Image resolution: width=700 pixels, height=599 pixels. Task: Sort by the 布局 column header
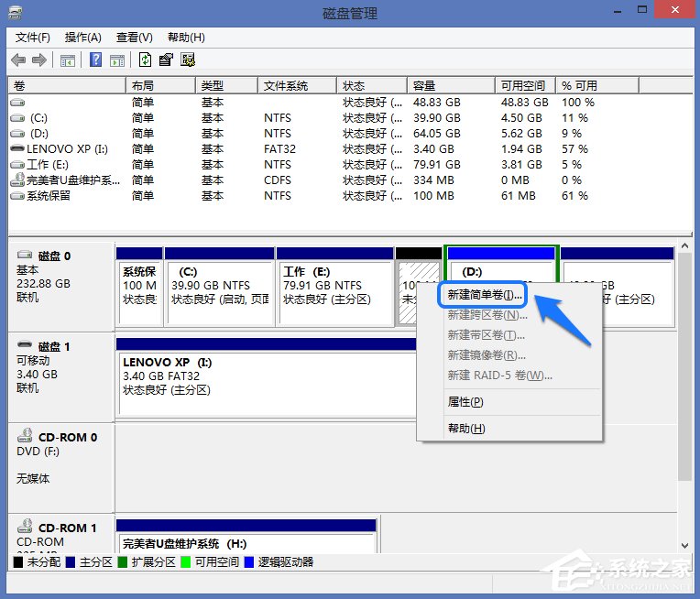click(160, 86)
